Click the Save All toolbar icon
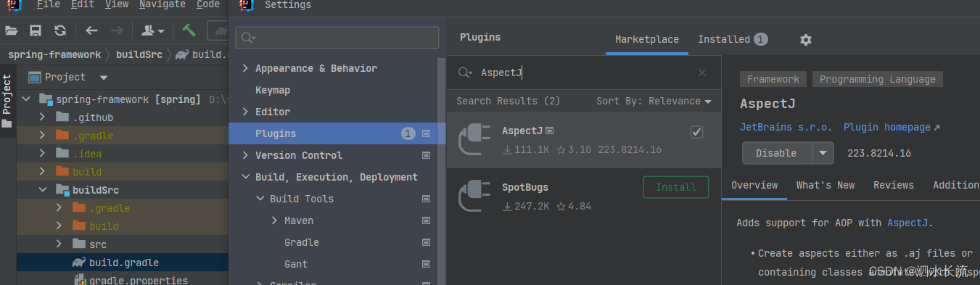This screenshot has width=980, height=285. point(36,30)
